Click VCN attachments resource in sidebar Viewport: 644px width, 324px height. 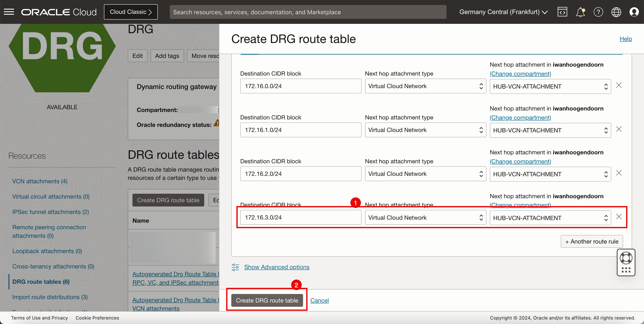pos(40,181)
